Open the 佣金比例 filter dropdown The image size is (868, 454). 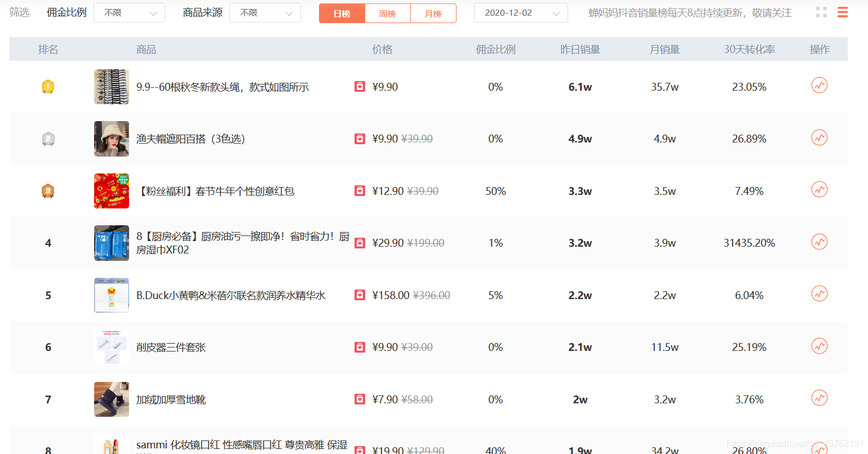[129, 12]
